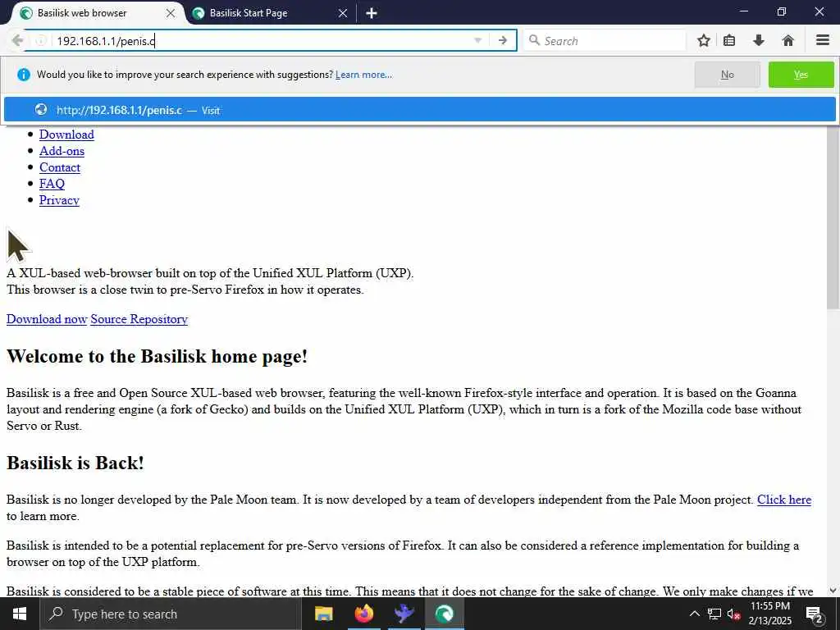Click the Download now link
The height and width of the screenshot is (630, 840).
[x=47, y=319]
